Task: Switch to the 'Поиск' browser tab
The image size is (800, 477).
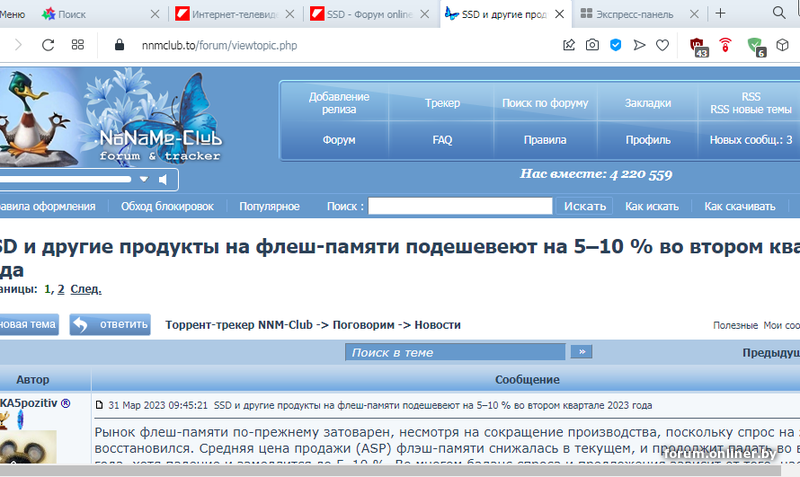Action: coord(71,14)
